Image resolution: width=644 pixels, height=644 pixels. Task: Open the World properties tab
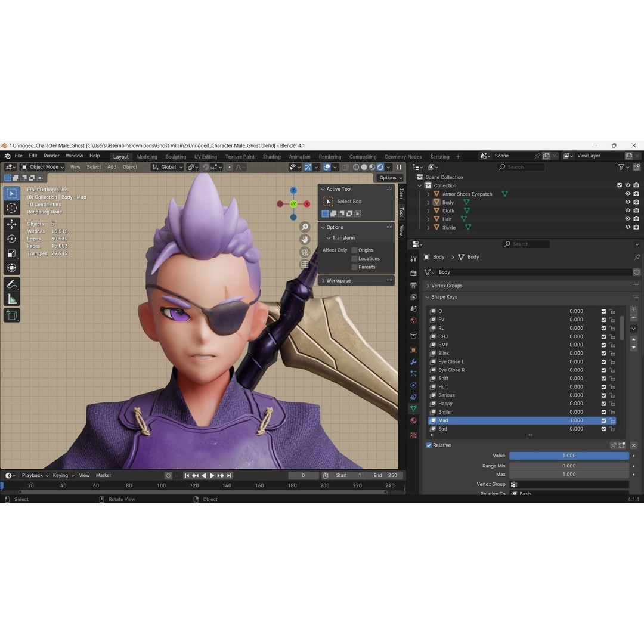414,320
